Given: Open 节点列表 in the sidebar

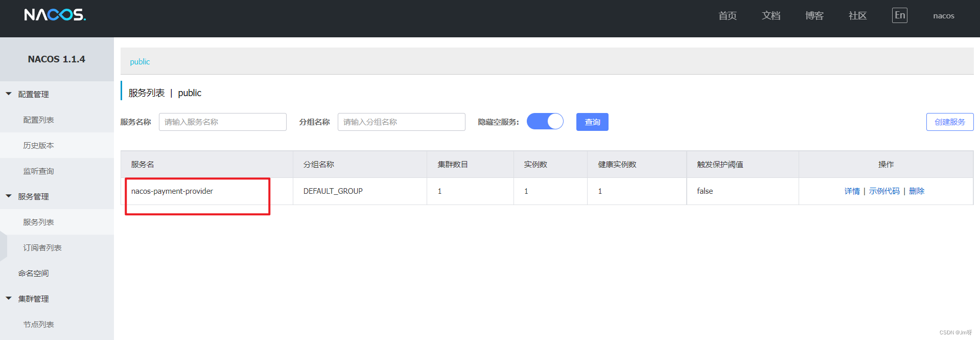Looking at the screenshot, I should pyautogui.click(x=39, y=324).
